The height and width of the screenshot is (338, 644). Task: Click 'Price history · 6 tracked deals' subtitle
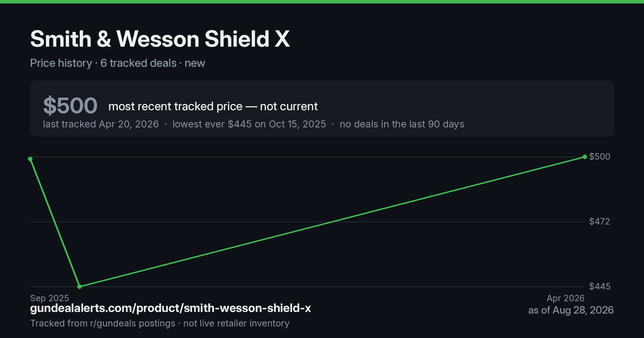coord(103,63)
